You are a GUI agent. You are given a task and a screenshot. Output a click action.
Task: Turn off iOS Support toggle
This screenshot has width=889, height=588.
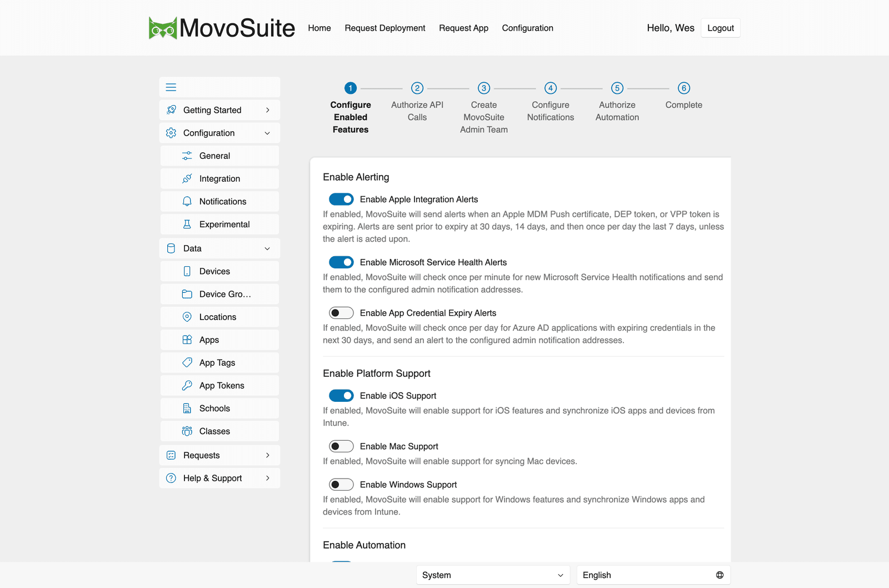[341, 396]
